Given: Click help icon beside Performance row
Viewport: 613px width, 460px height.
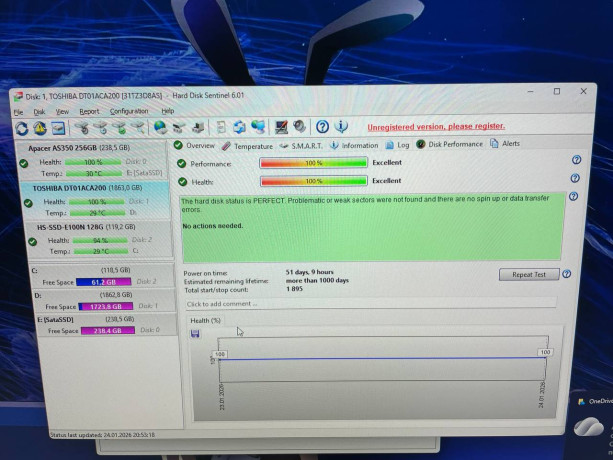Looking at the screenshot, I should click(x=576, y=160).
